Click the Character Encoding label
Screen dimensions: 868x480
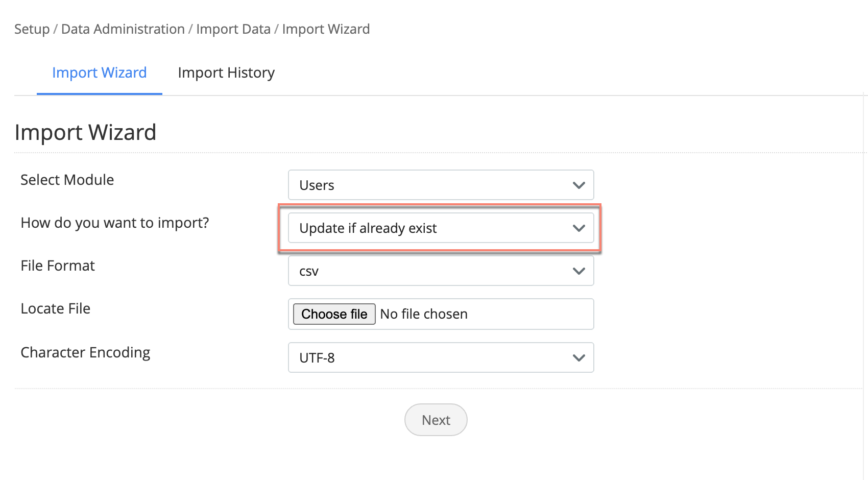tap(85, 352)
